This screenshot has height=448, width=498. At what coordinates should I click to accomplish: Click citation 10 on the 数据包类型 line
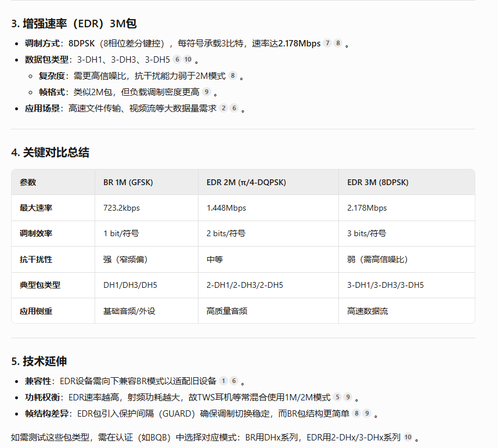point(187,59)
